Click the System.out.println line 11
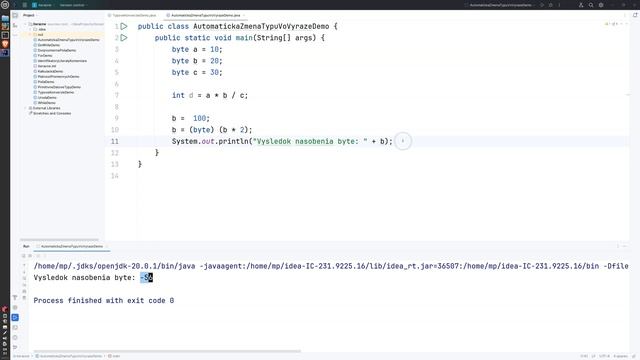 tap(282, 141)
